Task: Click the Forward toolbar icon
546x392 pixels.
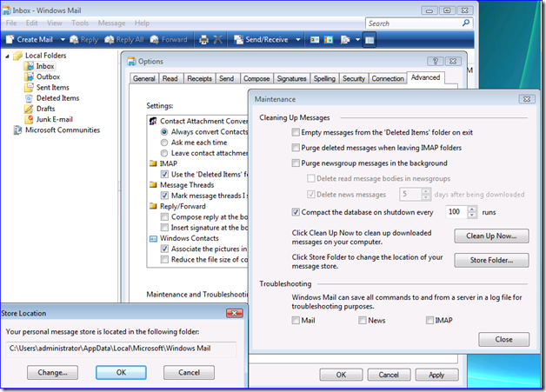Action: (x=155, y=40)
